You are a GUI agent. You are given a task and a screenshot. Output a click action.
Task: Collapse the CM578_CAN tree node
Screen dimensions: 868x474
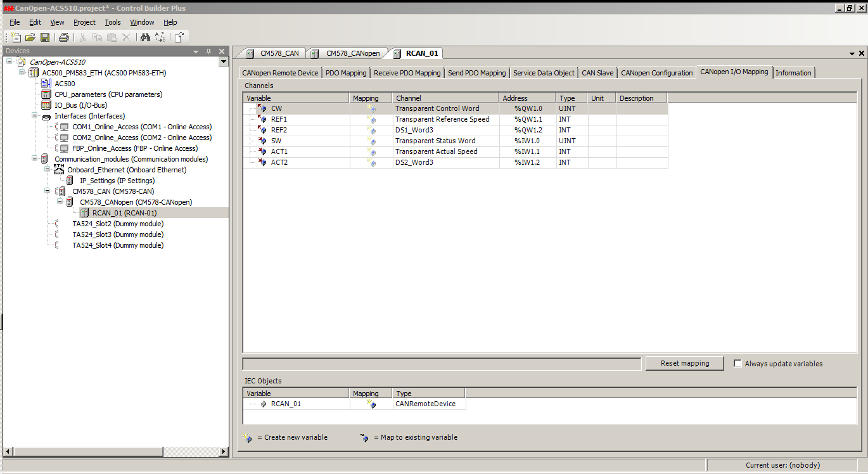click(47, 191)
